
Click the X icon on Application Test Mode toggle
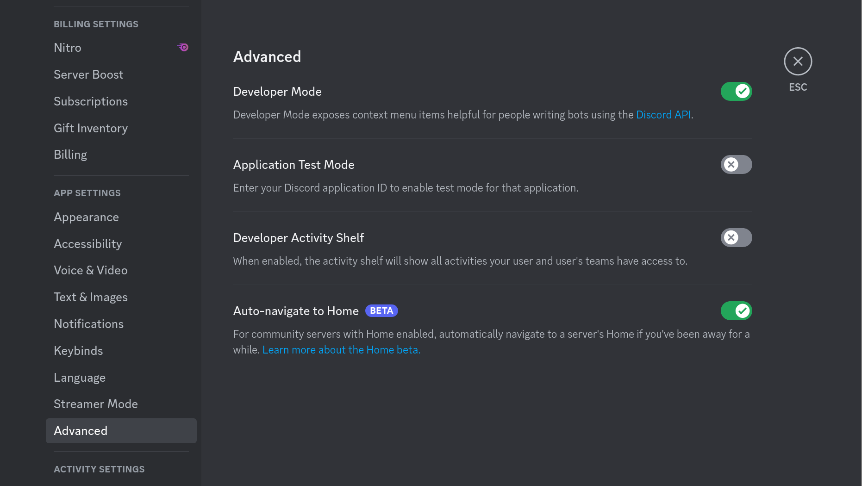click(731, 164)
